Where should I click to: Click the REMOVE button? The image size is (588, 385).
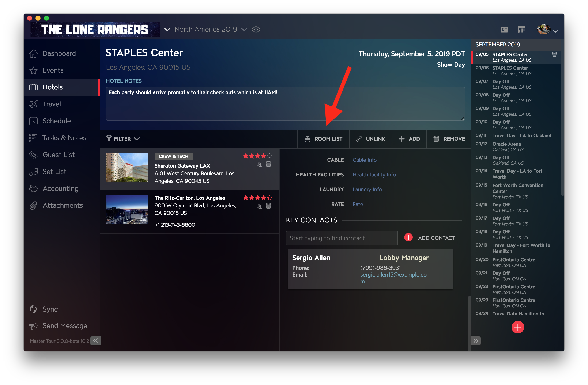pos(449,139)
